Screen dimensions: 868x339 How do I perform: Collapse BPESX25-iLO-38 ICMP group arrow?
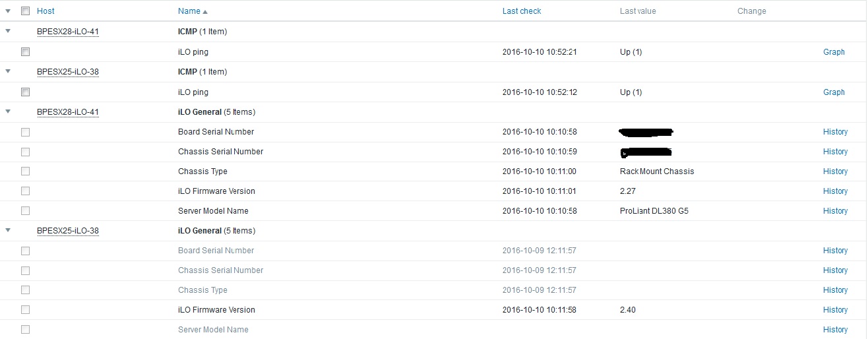pyautogui.click(x=8, y=71)
